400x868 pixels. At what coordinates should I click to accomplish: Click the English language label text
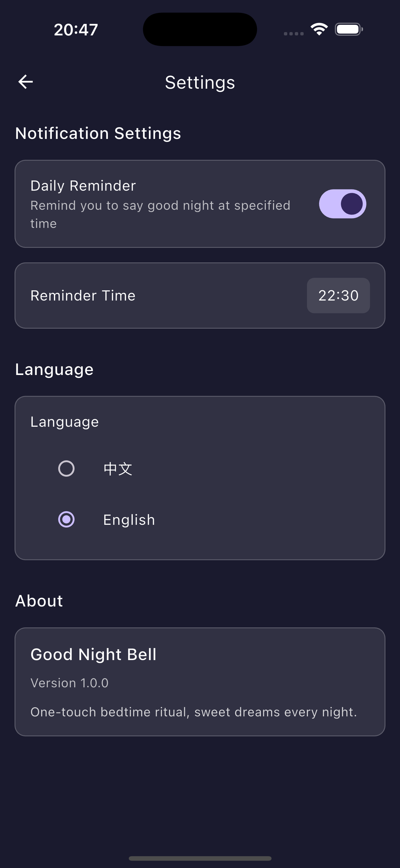pyautogui.click(x=129, y=520)
